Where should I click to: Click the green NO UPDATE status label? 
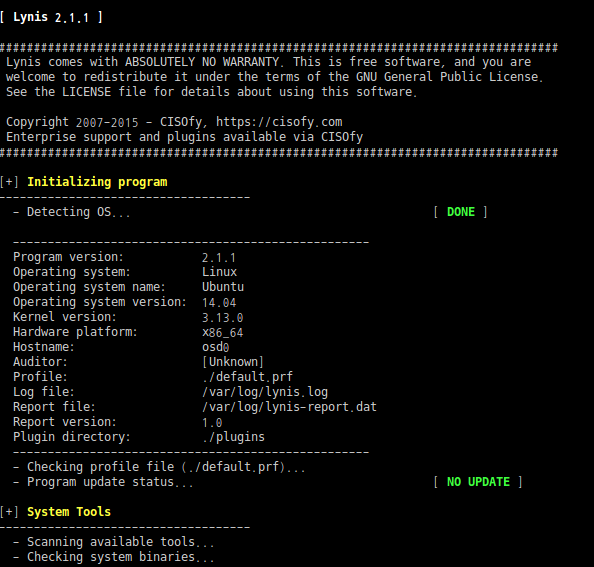coord(478,482)
